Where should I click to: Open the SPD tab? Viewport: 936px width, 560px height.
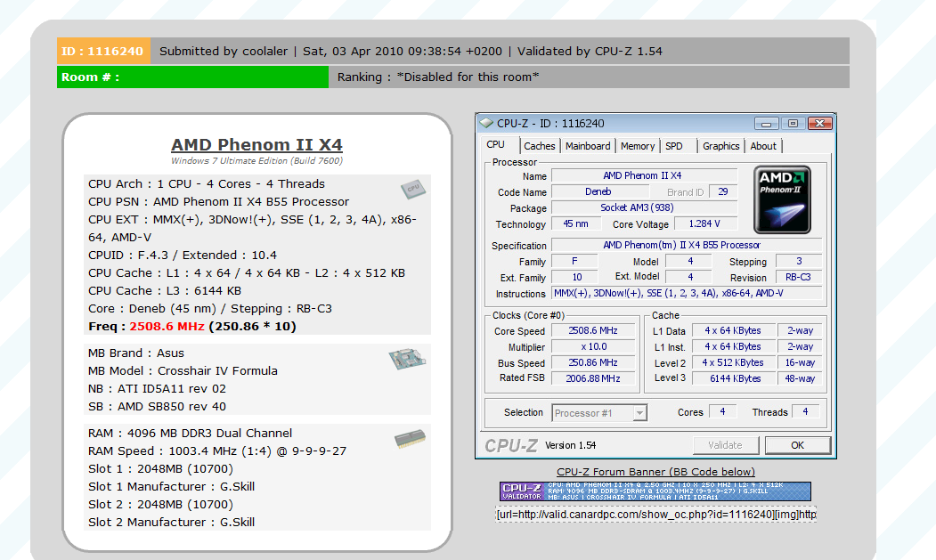pyautogui.click(x=674, y=146)
